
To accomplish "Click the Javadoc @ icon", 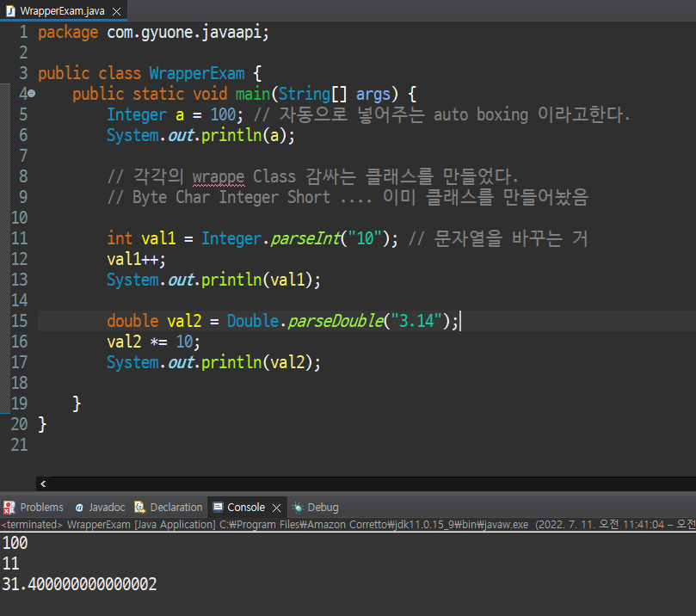I will [x=79, y=508].
